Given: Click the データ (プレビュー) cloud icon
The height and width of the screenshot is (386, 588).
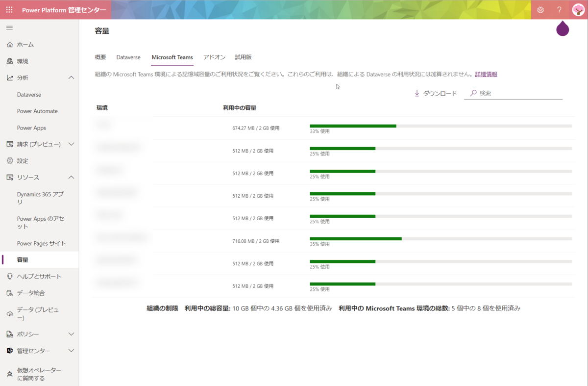Looking at the screenshot, I should click(10, 314).
